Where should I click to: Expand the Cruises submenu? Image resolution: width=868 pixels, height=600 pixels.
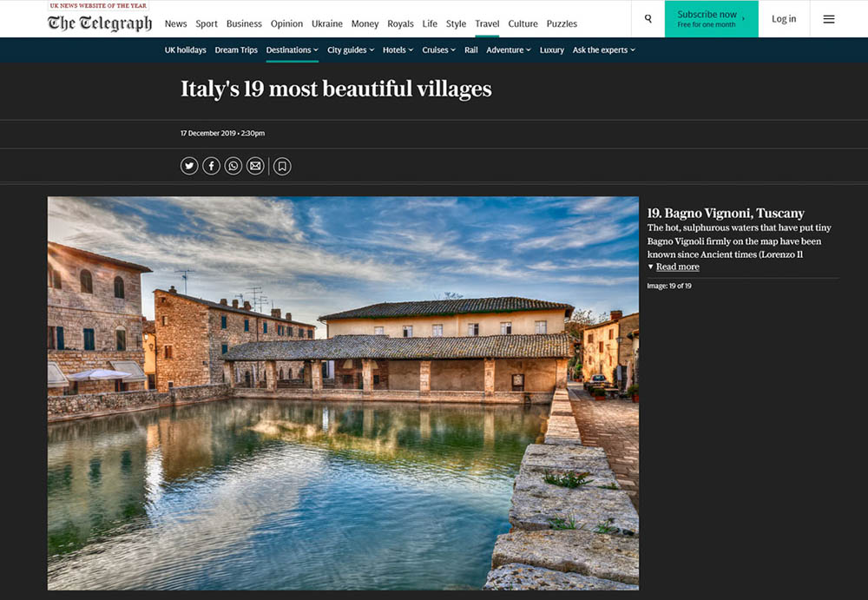click(438, 50)
